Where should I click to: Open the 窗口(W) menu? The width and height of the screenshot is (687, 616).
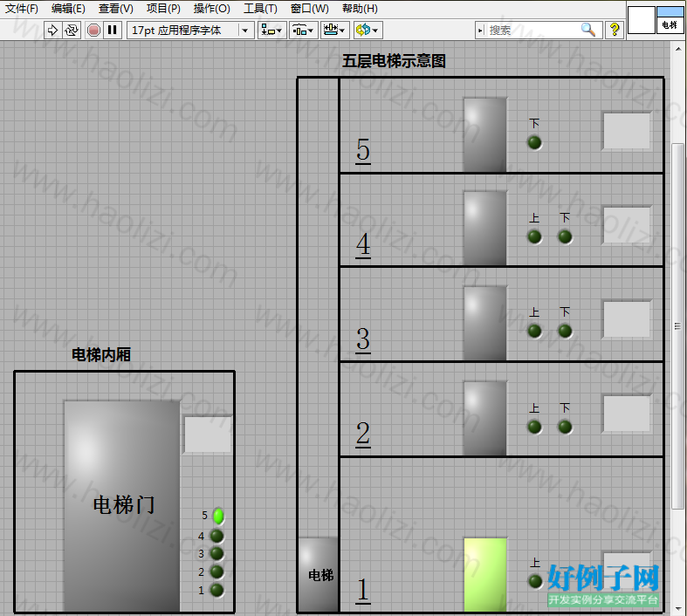pos(309,9)
